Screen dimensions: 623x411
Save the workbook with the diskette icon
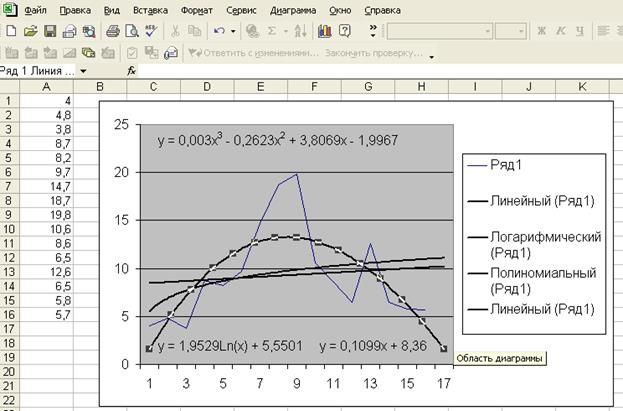[x=49, y=31]
